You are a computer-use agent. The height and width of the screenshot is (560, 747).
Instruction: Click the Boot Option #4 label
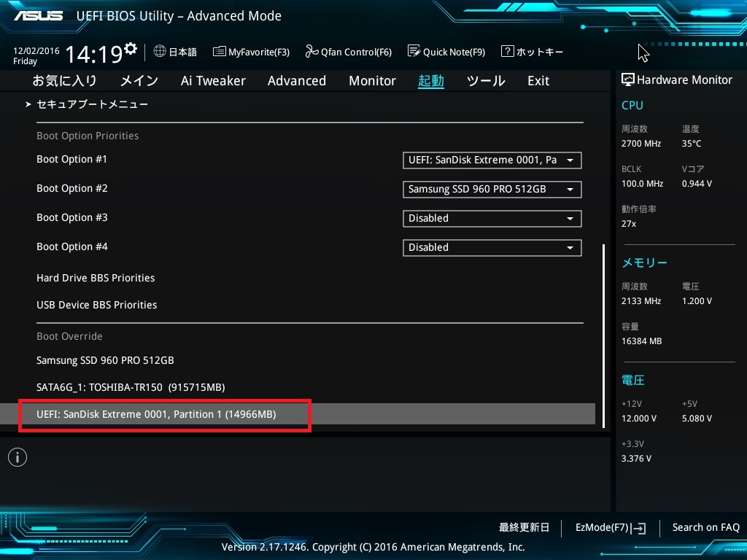(x=72, y=246)
